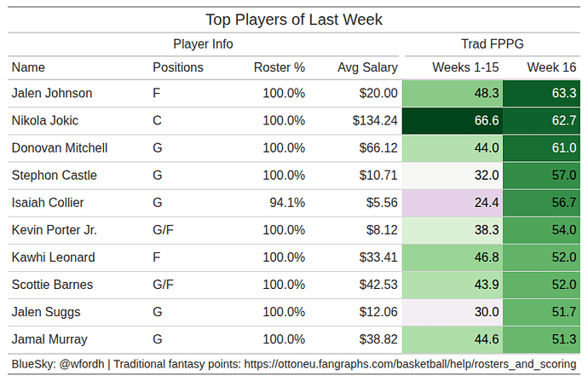
Task: Select the Roster % column header
Action: [279, 67]
